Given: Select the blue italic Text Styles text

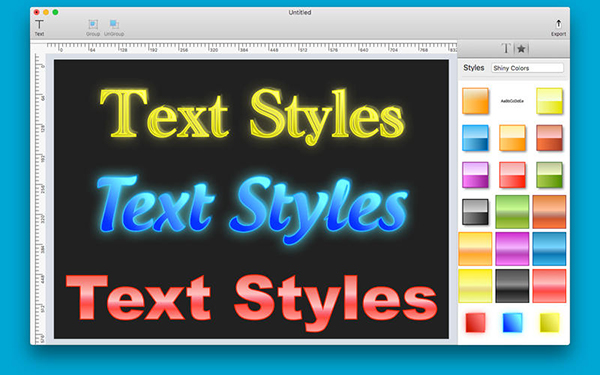Looking at the screenshot, I should coord(252,209).
